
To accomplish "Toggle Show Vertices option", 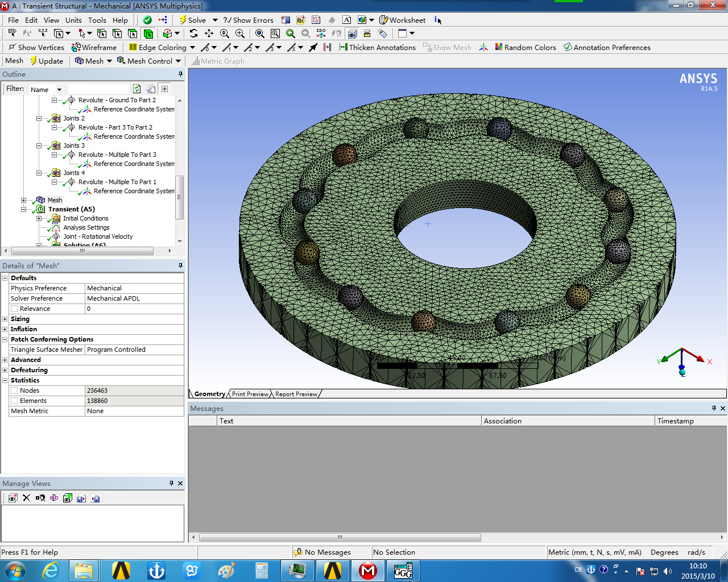I will [x=36, y=47].
